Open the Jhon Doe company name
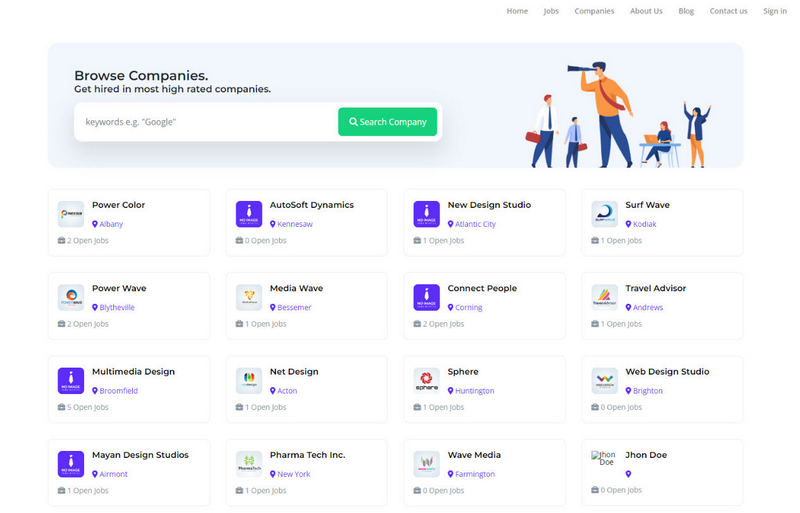Screen dimensions: 800x513 pos(646,455)
